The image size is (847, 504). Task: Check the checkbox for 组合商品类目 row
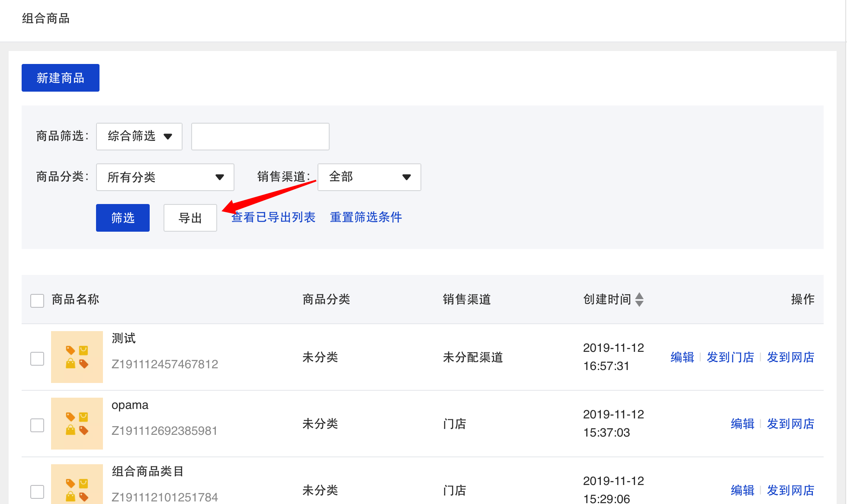(37, 491)
